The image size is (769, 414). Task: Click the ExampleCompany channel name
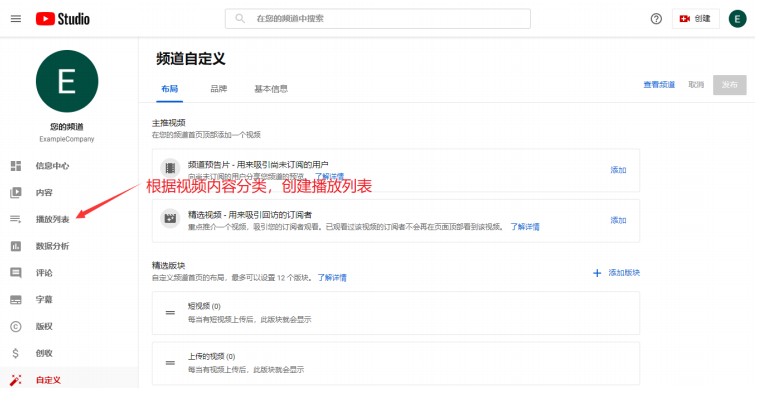point(67,139)
